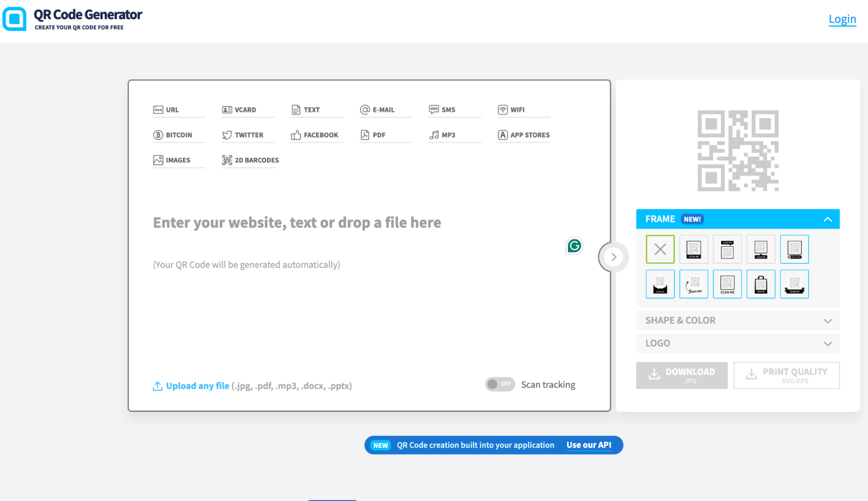Click the Download JPG button
Screen dimensions: 868x501
(x=681, y=375)
